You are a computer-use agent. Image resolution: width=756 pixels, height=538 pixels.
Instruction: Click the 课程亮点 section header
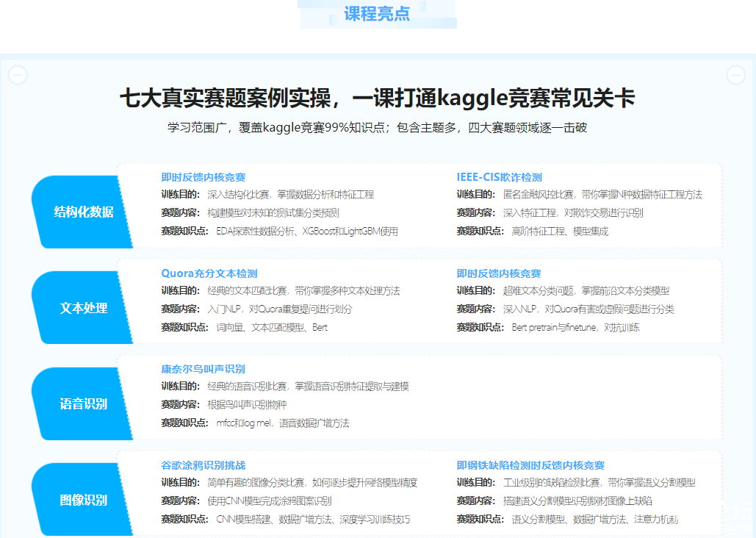click(x=377, y=13)
